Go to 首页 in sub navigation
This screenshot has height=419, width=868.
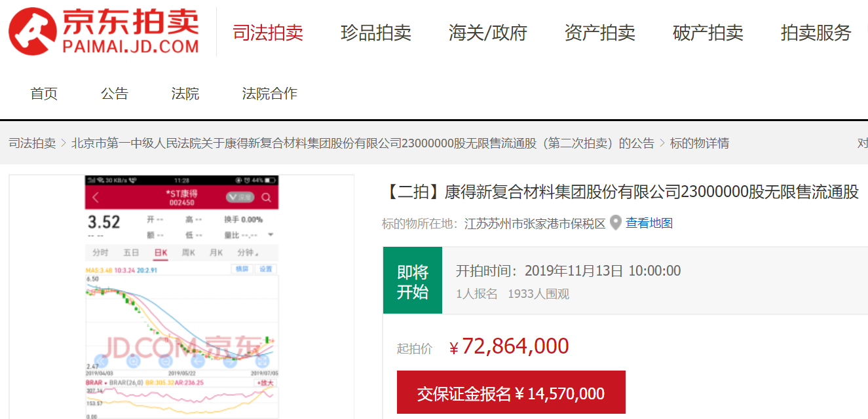[x=44, y=94]
